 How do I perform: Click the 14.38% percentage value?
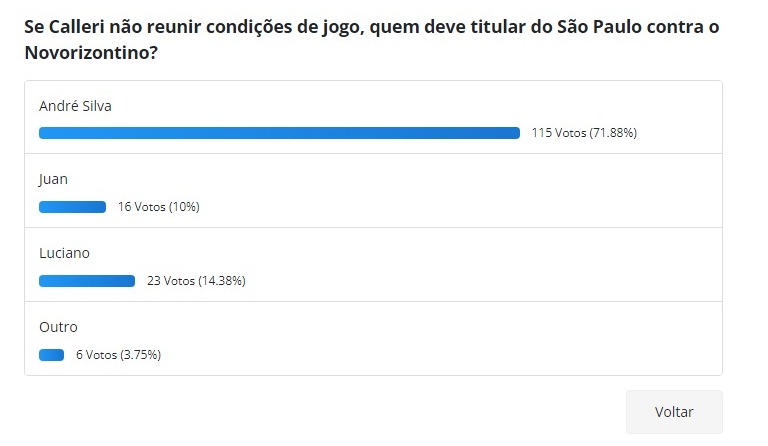[x=221, y=281]
